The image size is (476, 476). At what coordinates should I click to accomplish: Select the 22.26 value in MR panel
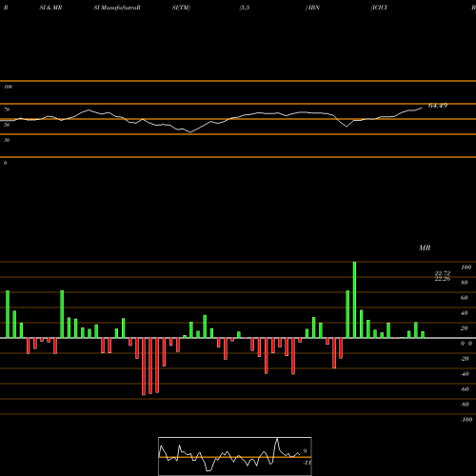click(x=443, y=279)
